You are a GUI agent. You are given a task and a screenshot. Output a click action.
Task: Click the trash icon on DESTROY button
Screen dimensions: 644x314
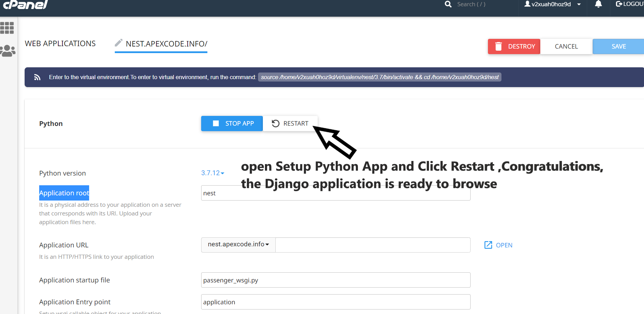pyautogui.click(x=499, y=46)
